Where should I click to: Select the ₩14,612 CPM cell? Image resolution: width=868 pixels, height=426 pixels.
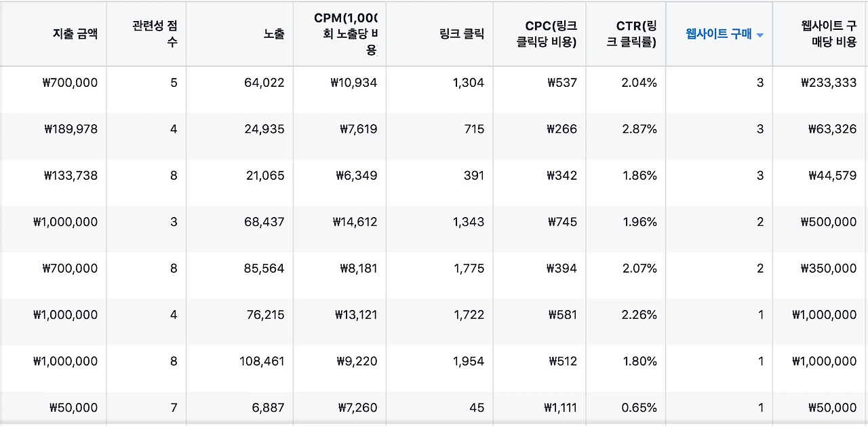tap(355, 222)
